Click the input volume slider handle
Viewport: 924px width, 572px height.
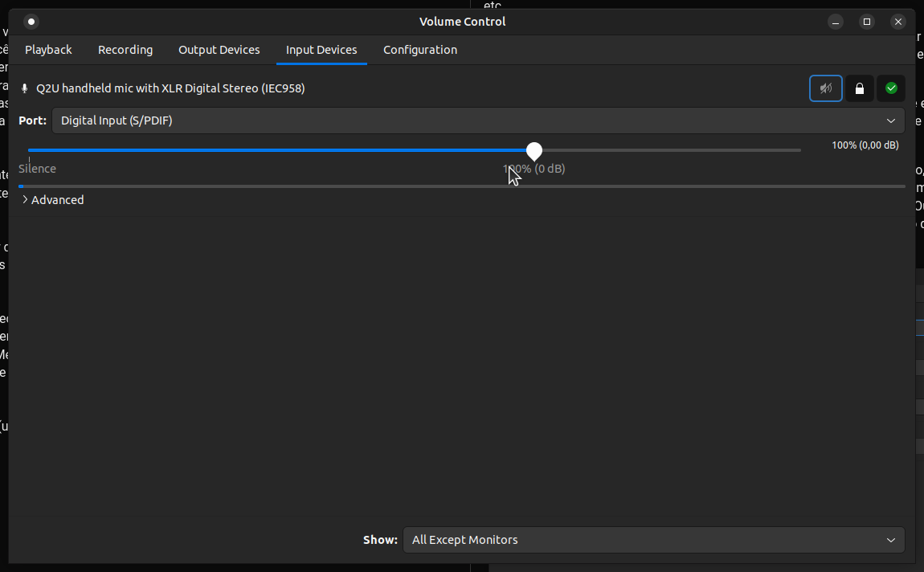(534, 151)
